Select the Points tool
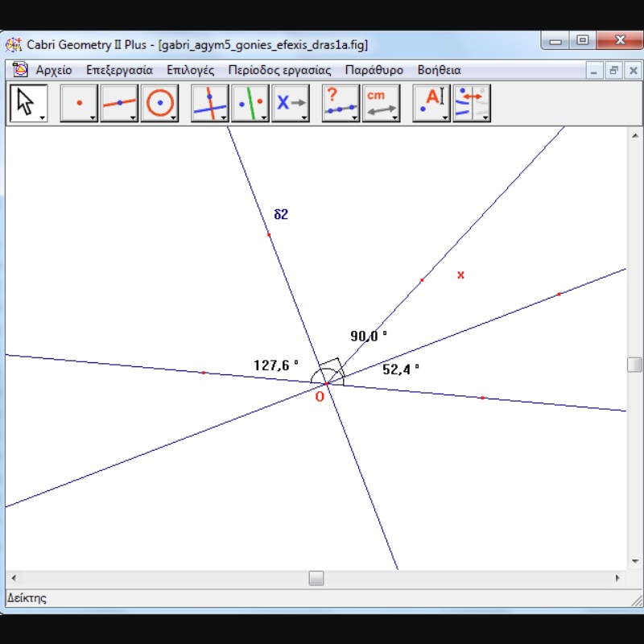 [79, 103]
